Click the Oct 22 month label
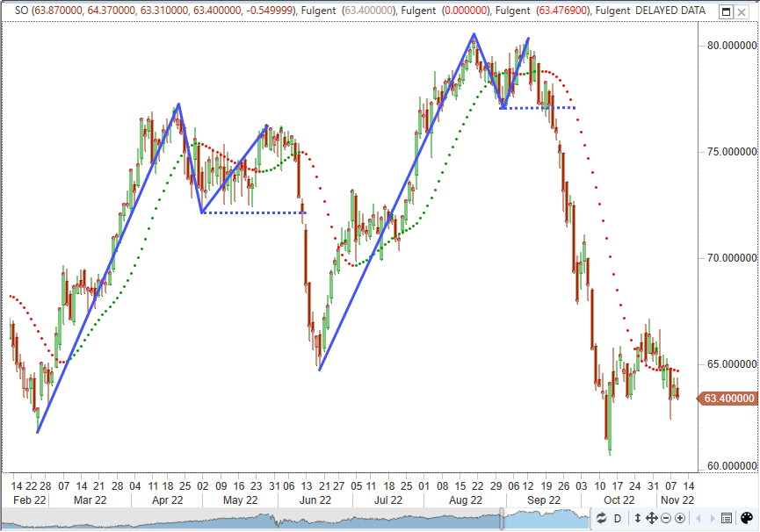760x532 pixels. (619, 500)
